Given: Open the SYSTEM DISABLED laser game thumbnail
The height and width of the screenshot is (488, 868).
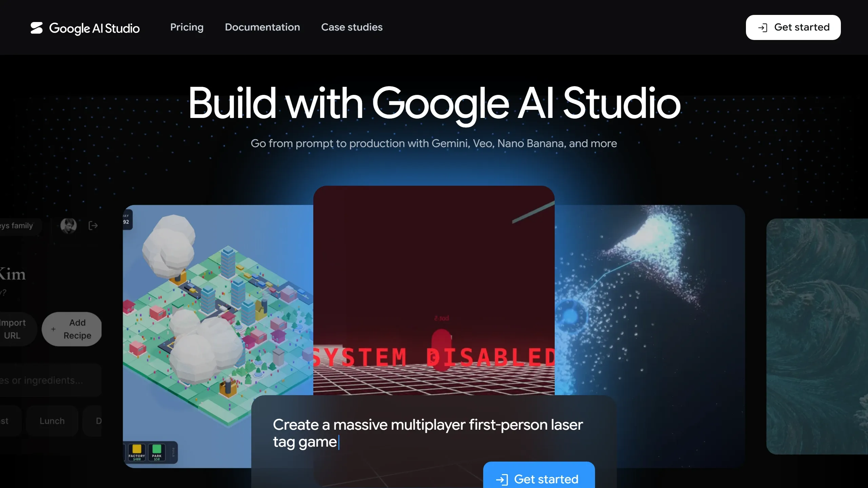Looking at the screenshot, I should pyautogui.click(x=434, y=290).
